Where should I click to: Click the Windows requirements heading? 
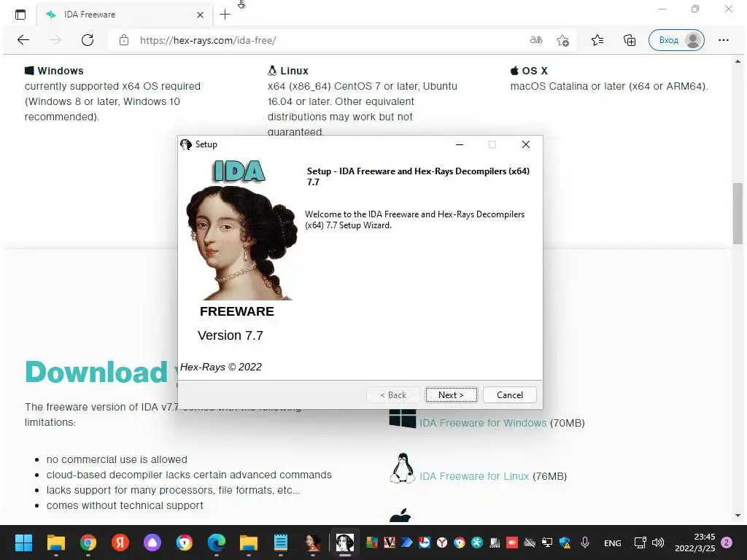(54, 71)
